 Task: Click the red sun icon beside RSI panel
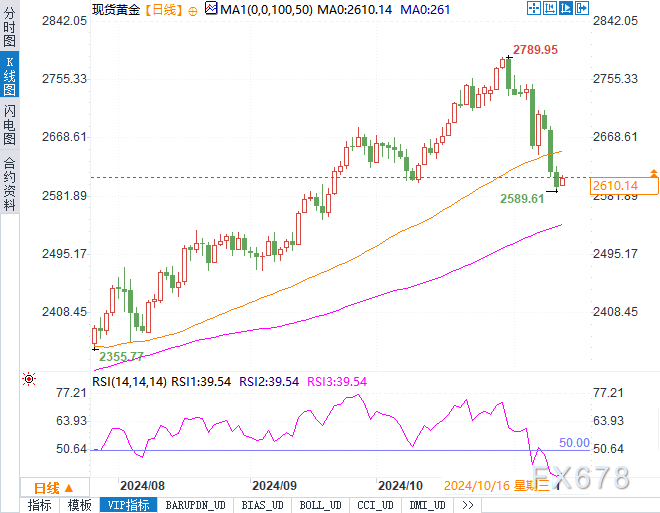coord(29,380)
